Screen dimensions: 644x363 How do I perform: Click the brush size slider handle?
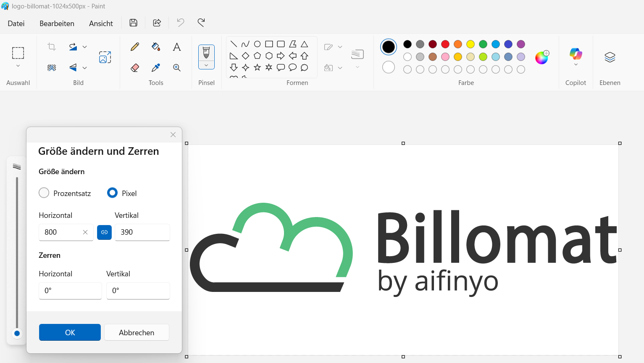[17, 334]
